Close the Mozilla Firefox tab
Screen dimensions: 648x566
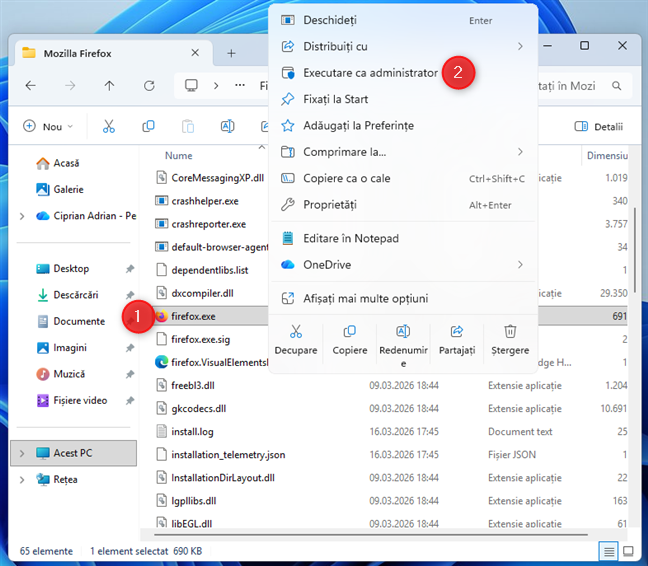(x=195, y=53)
